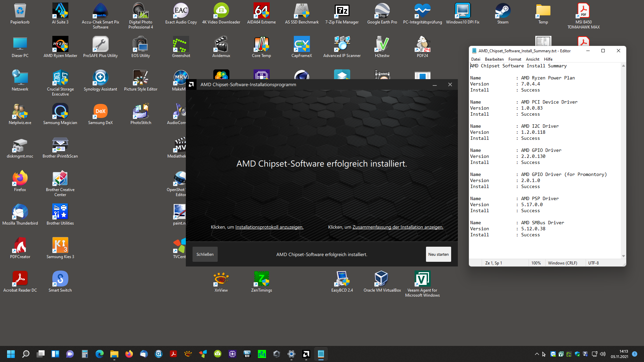Open the CapFrameX desktop icon
This screenshot has height=362, width=644.
tap(302, 44)
